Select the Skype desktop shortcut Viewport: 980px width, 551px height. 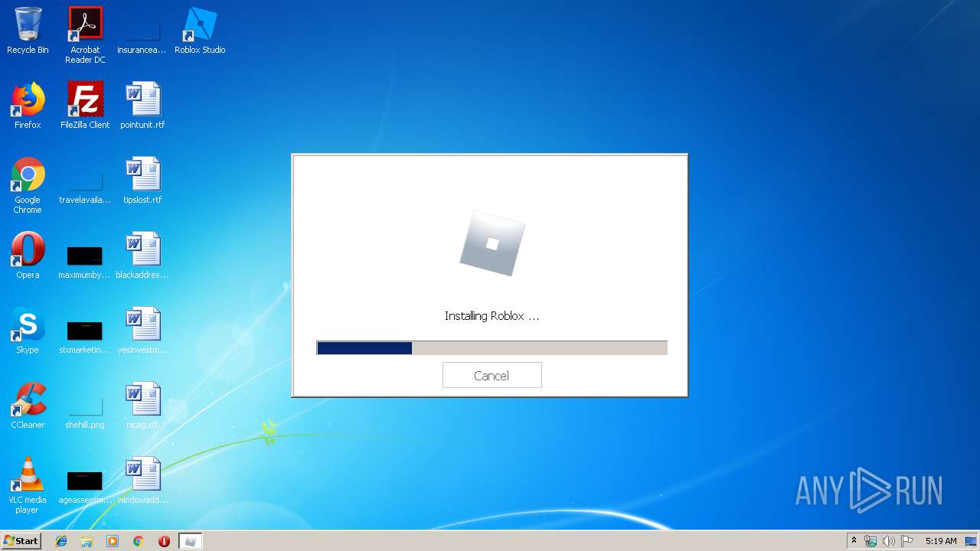(28, 331)
